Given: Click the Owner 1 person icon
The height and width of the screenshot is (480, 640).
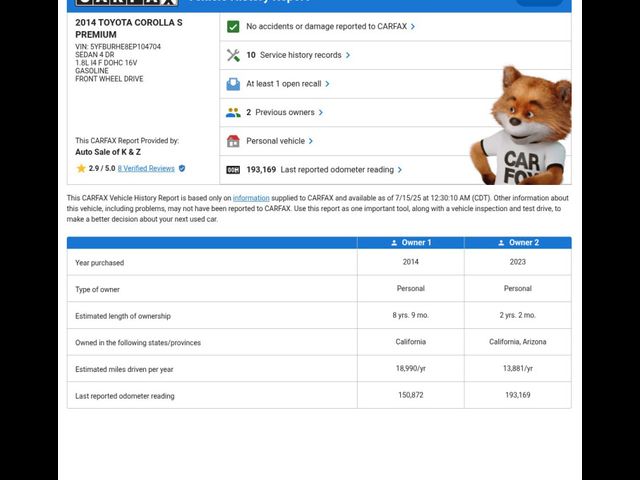Looking at the screenshot, I should point(394,243).
